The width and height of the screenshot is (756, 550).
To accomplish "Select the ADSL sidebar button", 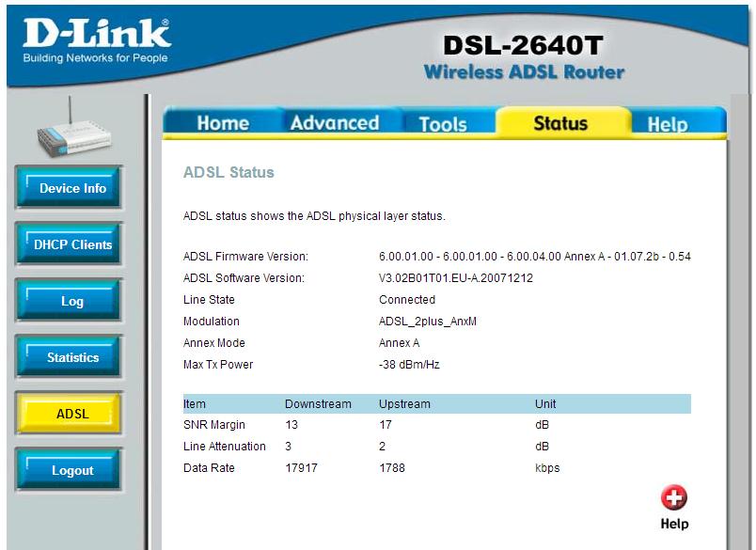I will 69,413.
